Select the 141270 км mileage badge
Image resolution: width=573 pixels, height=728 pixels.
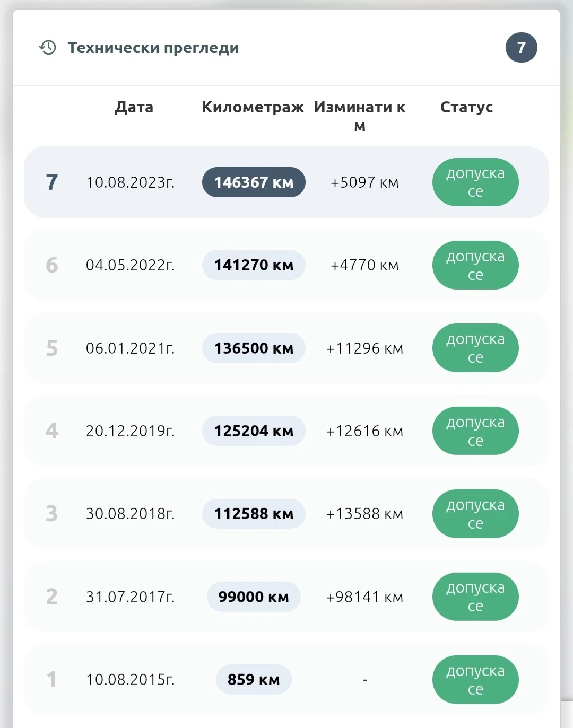pyautogui.click(x=254, y=265)
